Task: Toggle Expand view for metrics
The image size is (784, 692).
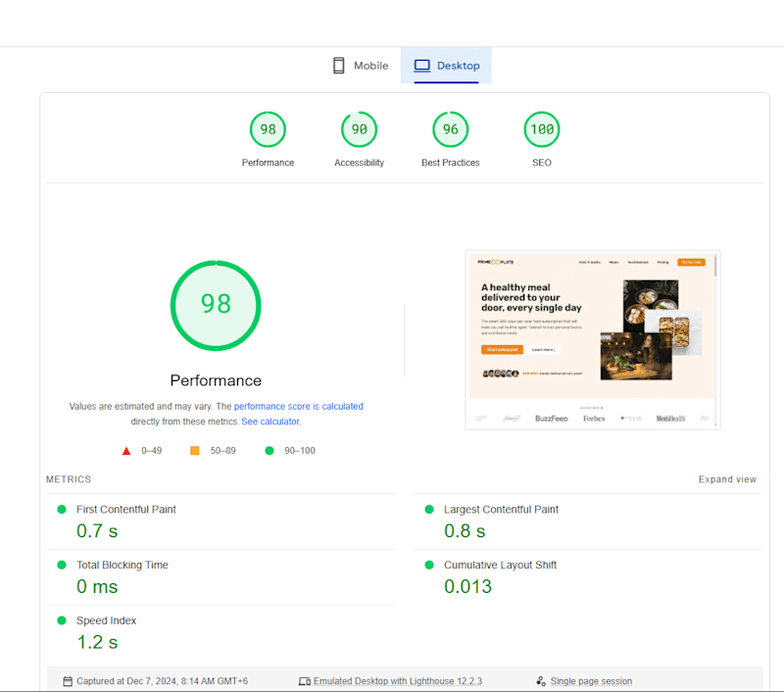Action: point(727,479)
